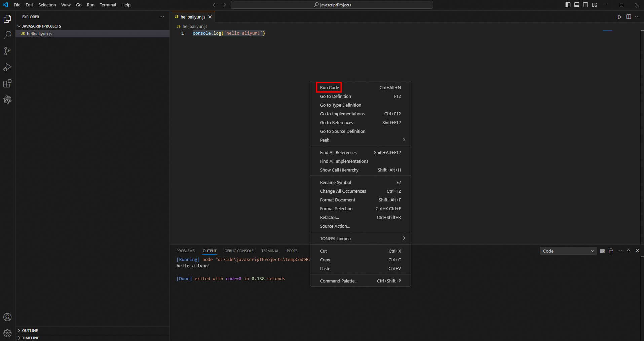The image size is (644, 341).
Task: Click the Run Code play icon in editor toolbar
Action: pyautogui.click(x=619, y=17)
